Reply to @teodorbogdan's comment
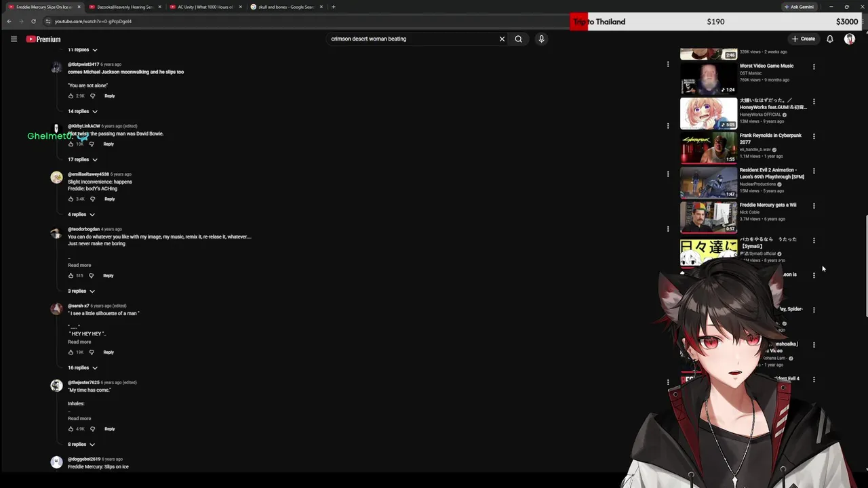The image size is (868, 488). pos(108,275)
